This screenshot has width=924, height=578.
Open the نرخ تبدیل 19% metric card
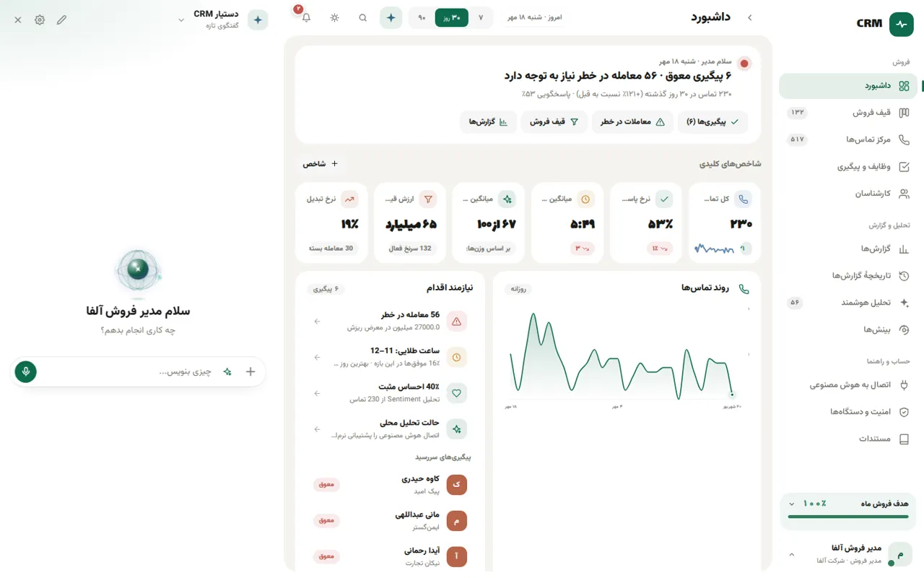click(331, 223)
